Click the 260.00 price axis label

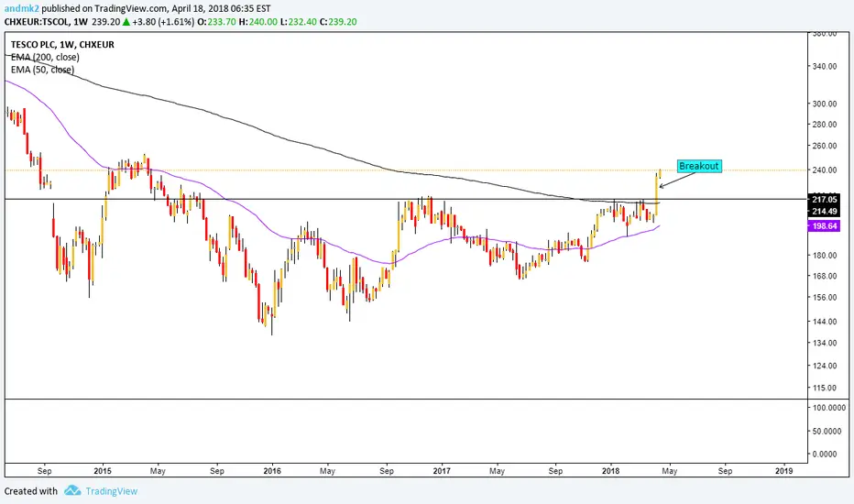pos(825,146)
